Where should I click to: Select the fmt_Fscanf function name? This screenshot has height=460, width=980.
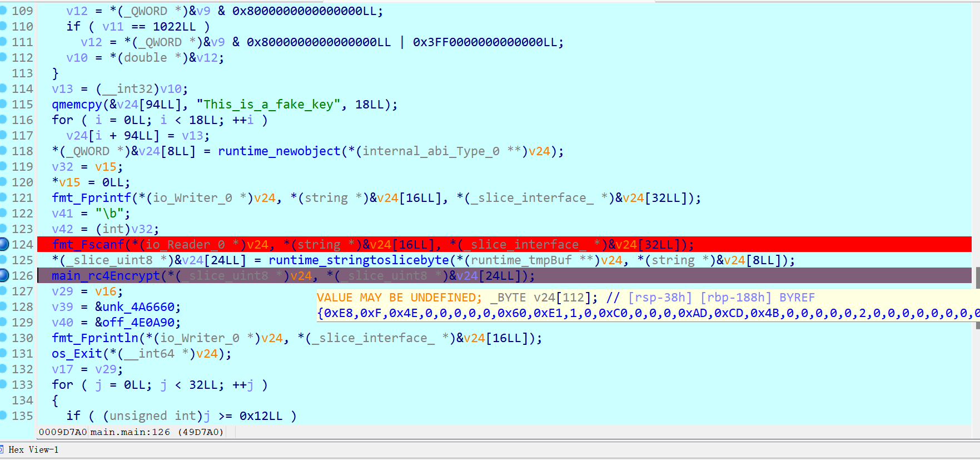click(88, 245)
